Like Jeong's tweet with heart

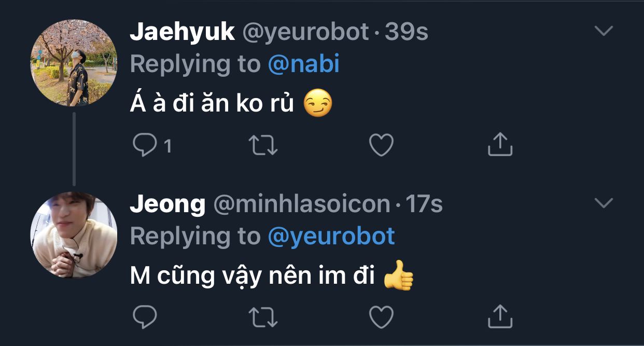[x=381, y=316]
